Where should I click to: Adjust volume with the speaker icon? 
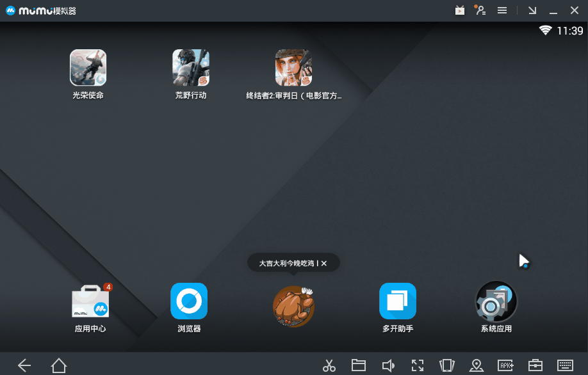388,365
